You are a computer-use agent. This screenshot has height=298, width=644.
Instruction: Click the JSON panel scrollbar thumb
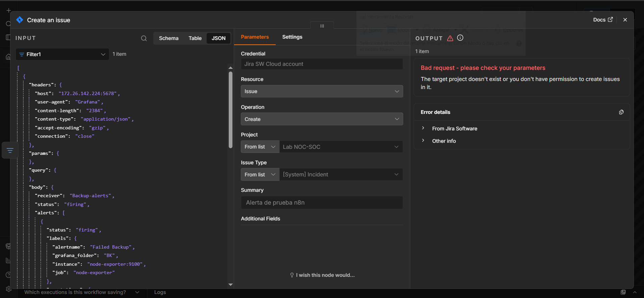[230, 110]
